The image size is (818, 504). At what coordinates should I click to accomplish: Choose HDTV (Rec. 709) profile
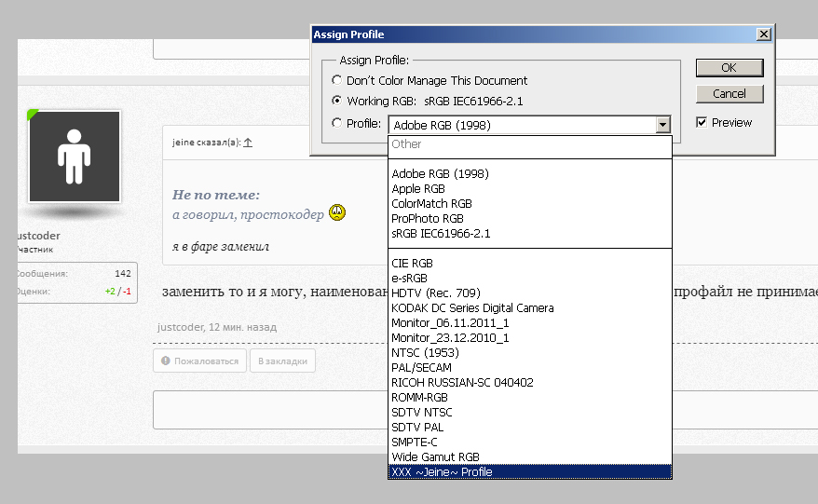(x=529, y=293)
